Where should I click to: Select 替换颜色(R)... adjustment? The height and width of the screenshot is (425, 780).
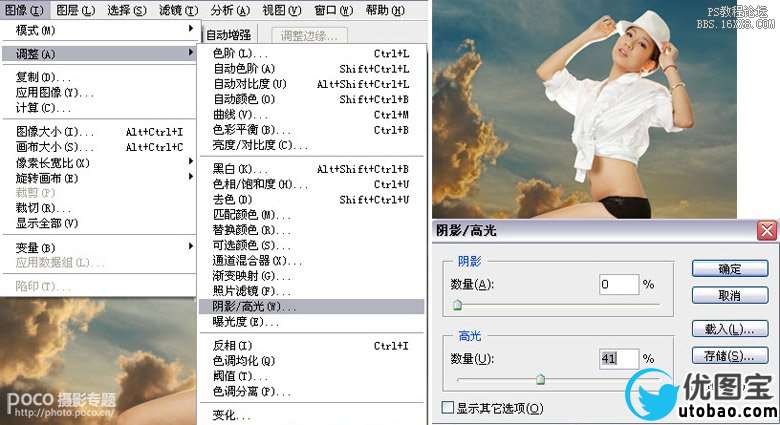[311, 230]
